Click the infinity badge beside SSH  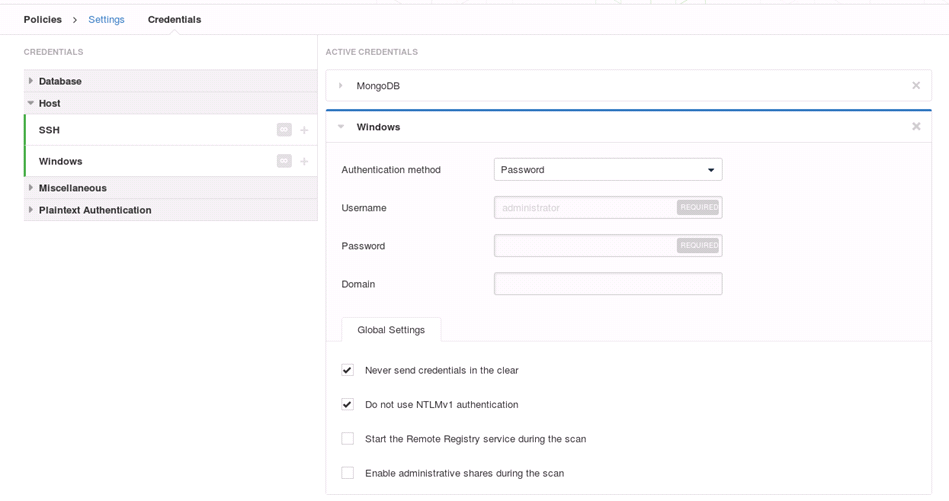[x=284, y=129]
